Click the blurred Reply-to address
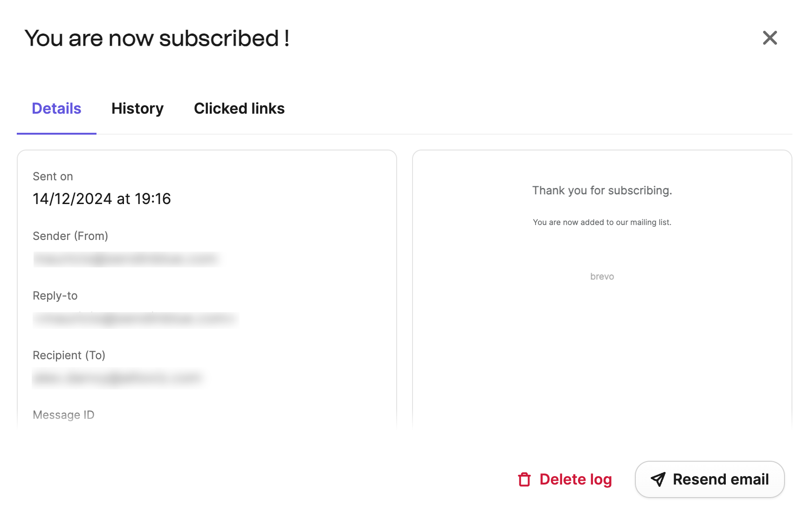This screenshot has height=519, width=812. coord(136,319)
